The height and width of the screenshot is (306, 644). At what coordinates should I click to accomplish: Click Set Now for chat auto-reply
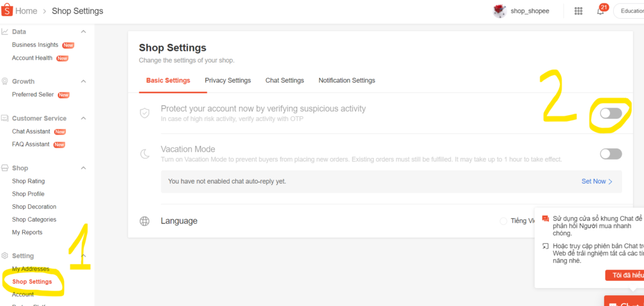597,181
